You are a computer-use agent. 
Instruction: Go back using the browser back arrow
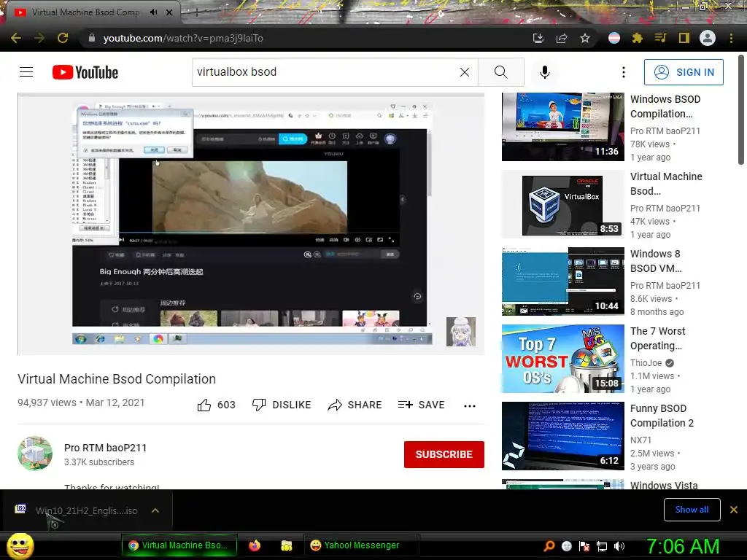(x=16, y=38)
